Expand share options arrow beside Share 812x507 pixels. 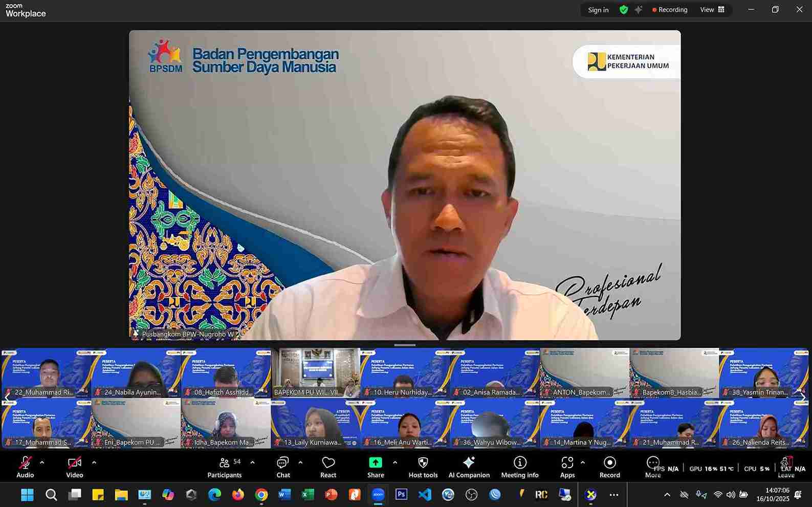tap(395, 462)
